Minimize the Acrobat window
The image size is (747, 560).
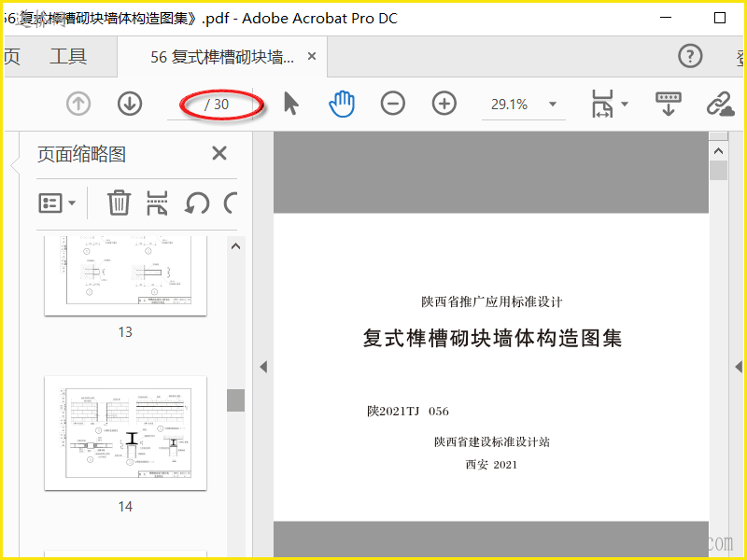pos(666,18)
